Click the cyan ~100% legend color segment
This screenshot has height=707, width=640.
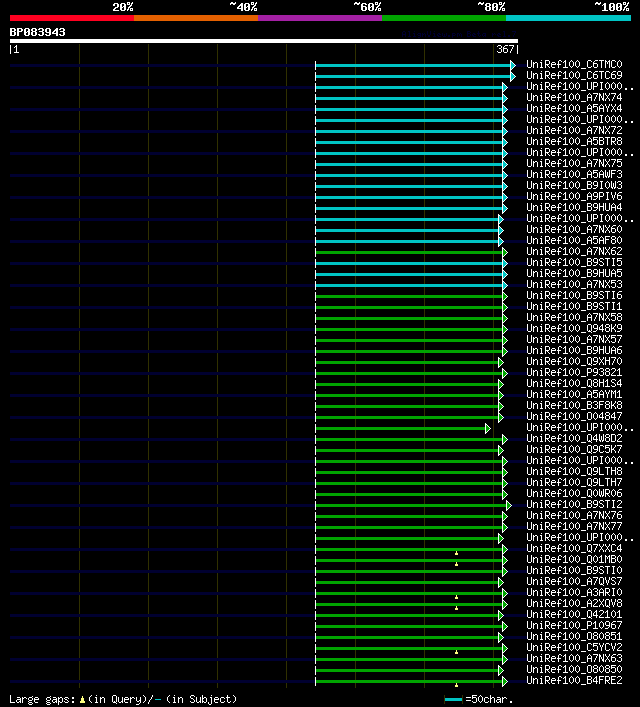(568, 18)
